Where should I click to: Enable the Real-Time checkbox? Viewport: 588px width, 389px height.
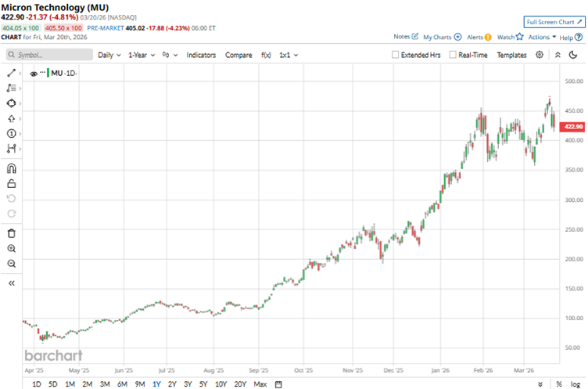[453, 55]
